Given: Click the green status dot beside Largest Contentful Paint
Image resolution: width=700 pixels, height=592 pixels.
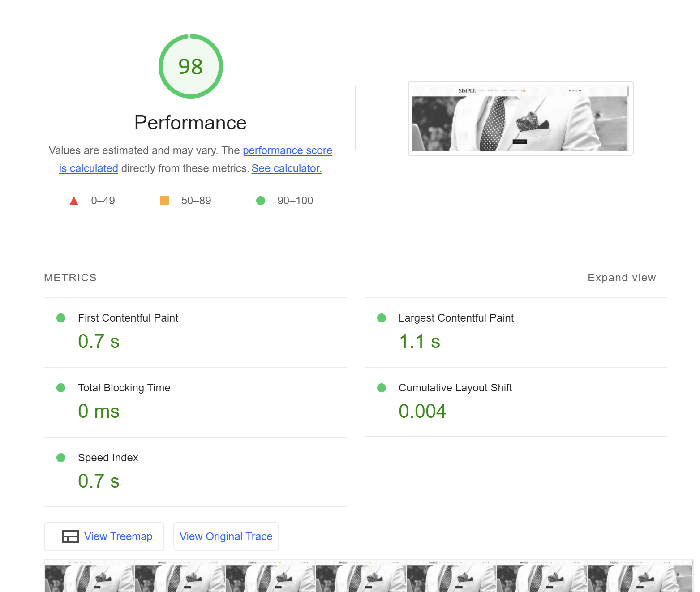Looking at the screenshot, I should (x=382, y=318).
